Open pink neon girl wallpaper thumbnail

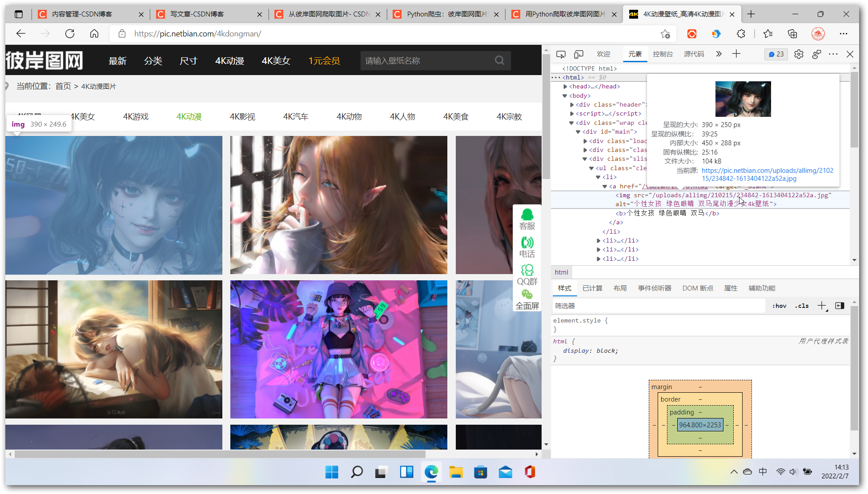(x=339, y=349)
